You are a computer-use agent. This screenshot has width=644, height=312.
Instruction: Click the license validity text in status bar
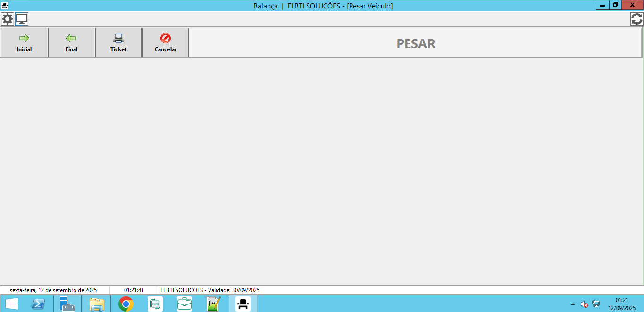pos(210,290)
